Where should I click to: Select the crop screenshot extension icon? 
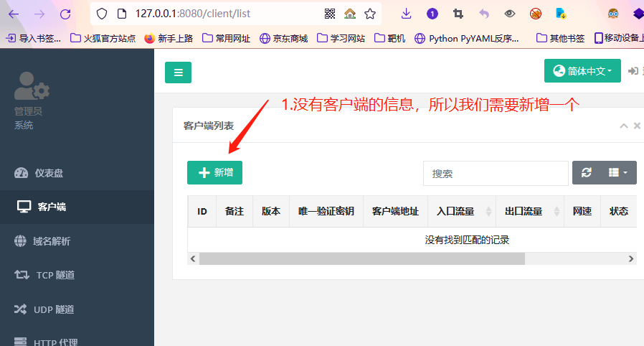tap(458, 14)
